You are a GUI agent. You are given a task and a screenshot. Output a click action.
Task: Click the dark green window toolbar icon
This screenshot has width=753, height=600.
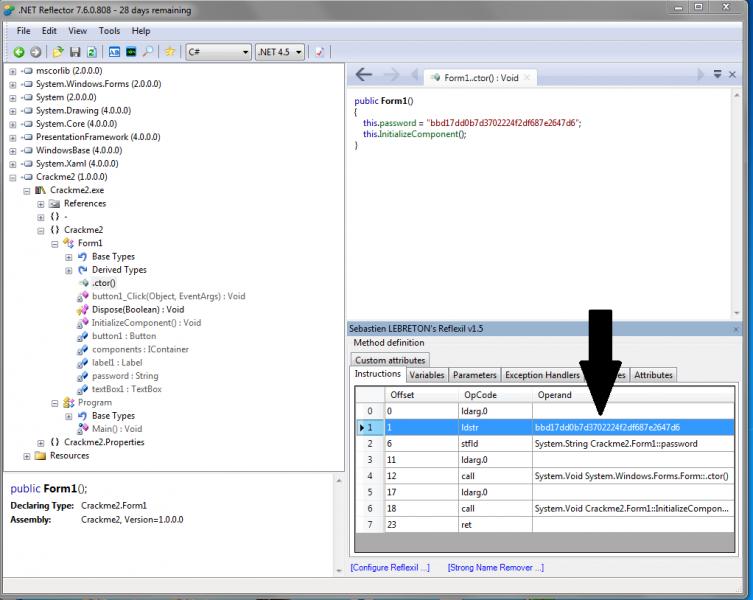(x=131, y=52)
